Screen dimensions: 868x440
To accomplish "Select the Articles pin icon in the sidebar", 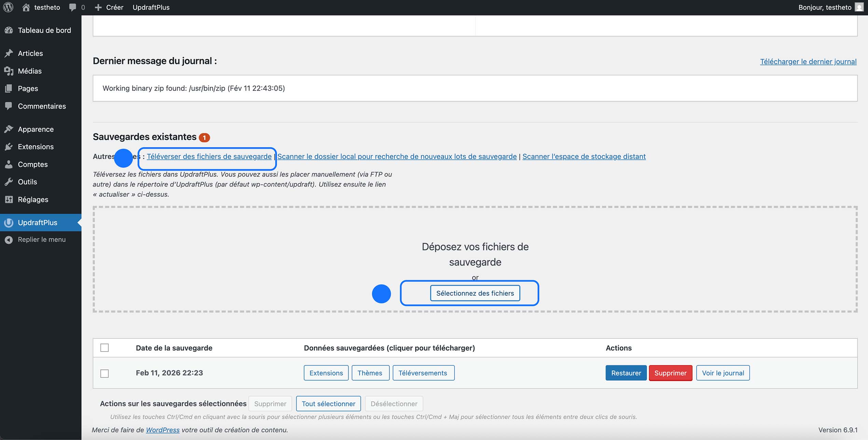I will pyautogui.click(x=9, y=53).
